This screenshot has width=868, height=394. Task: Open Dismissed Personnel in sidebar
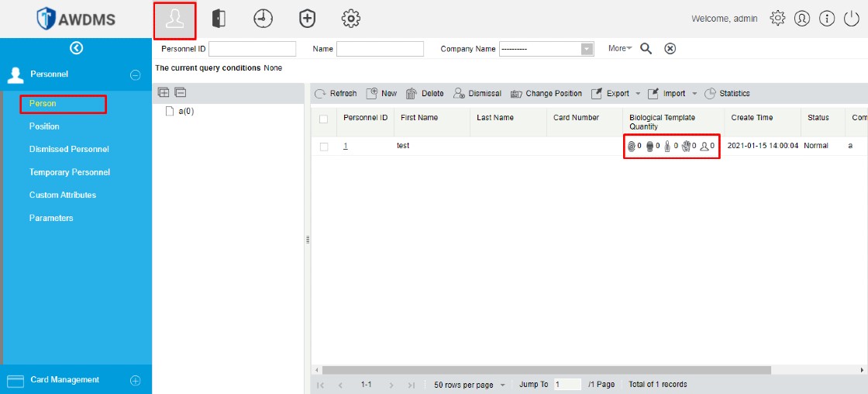[69, 150]
